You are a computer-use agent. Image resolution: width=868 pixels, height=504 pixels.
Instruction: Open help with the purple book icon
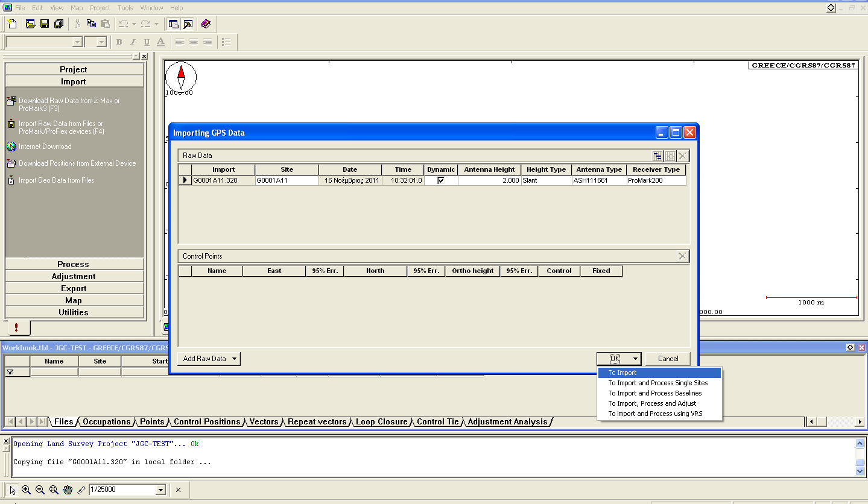tap(206, 24)
